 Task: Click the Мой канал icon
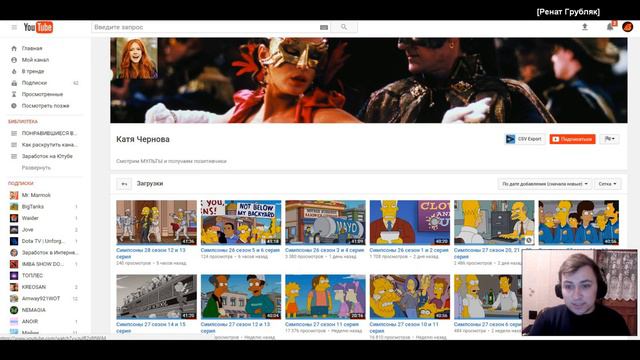(x=14, y=60)
